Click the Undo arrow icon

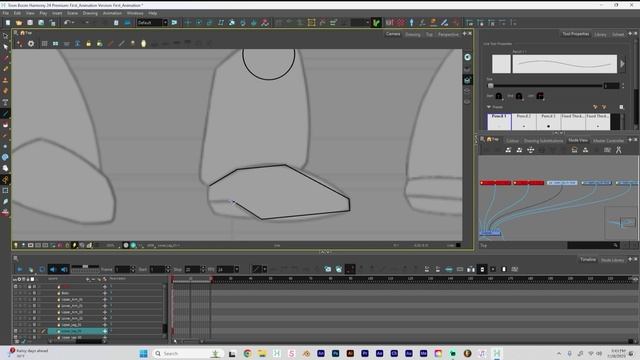click(x=67, y=23)
